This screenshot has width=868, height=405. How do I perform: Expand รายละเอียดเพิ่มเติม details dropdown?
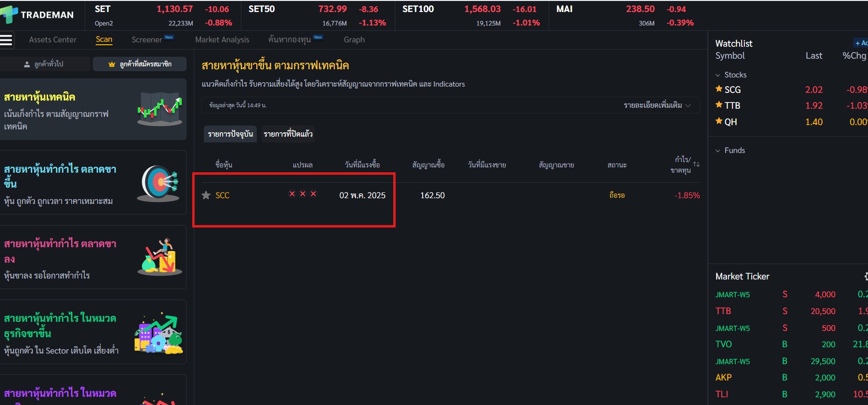[657, 105]
